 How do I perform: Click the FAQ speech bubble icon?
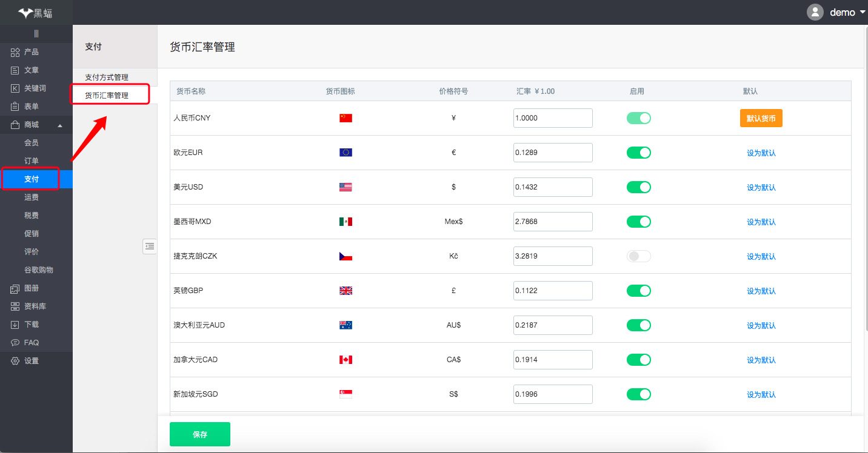pyautogui.click(x=15, y=343)
